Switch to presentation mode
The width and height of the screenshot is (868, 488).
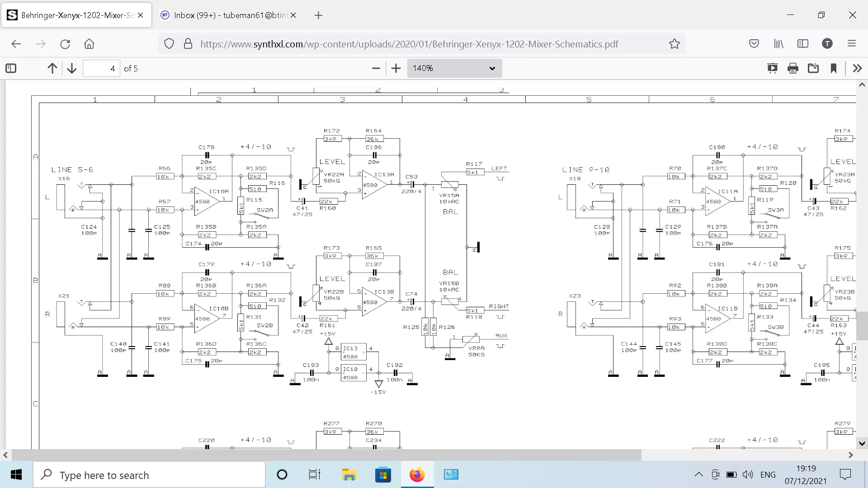click(772, 68)
